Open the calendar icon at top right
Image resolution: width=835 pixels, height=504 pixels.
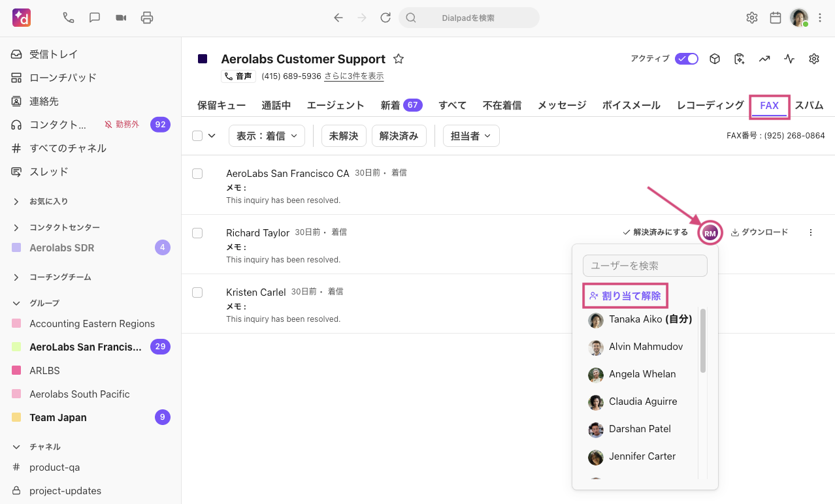tap(776, 18)
